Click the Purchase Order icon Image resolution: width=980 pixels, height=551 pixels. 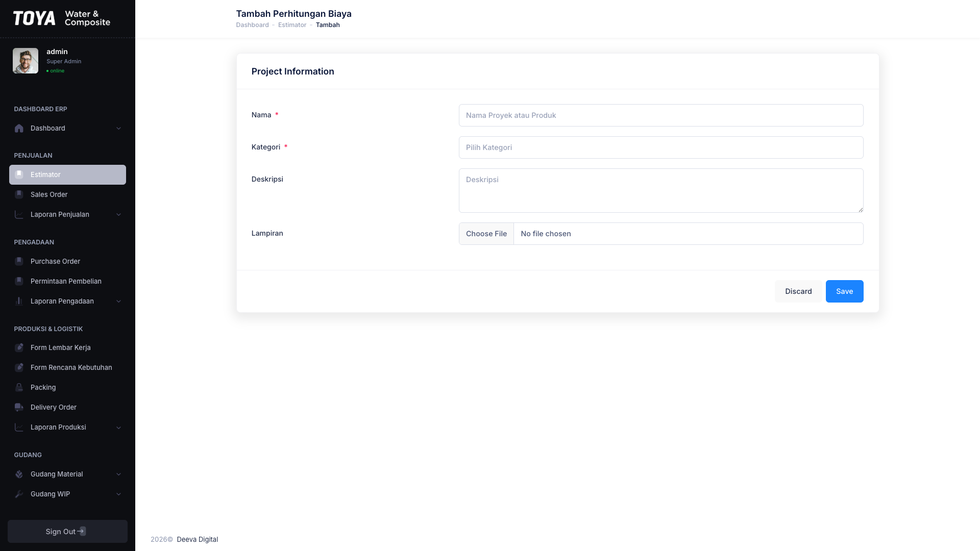coord(19,261)
